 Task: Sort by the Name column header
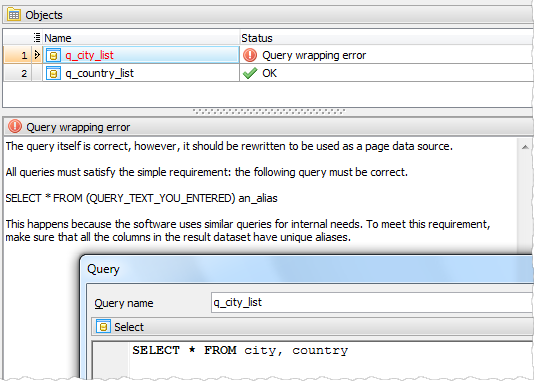coord(141,38)
